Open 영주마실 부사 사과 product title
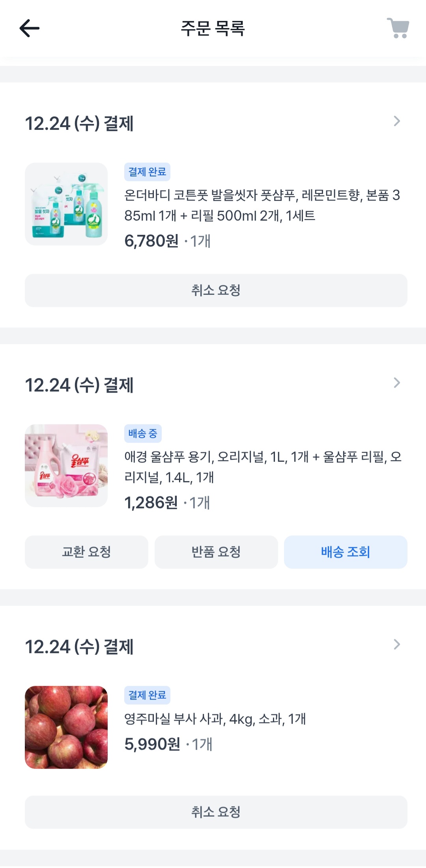The image size is (426, 868). coord(215,719)
